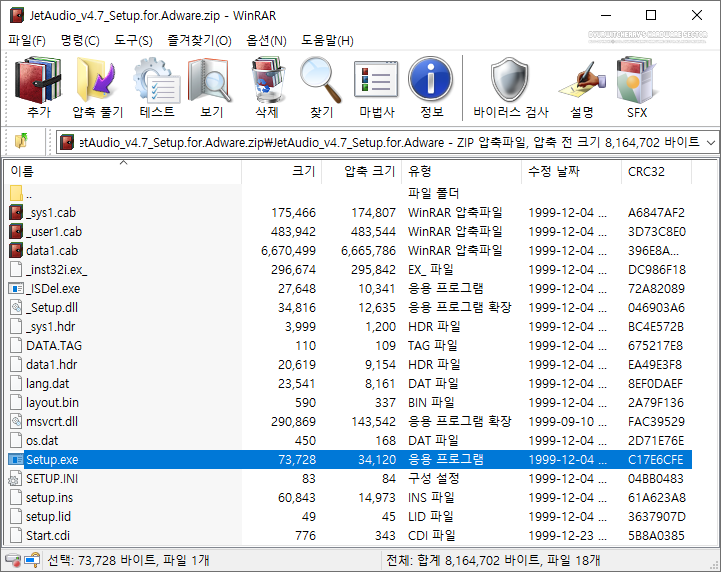721x572 pixels.
Task: Open the 즐겨찾기(O) menu
Action: [199, 40]
